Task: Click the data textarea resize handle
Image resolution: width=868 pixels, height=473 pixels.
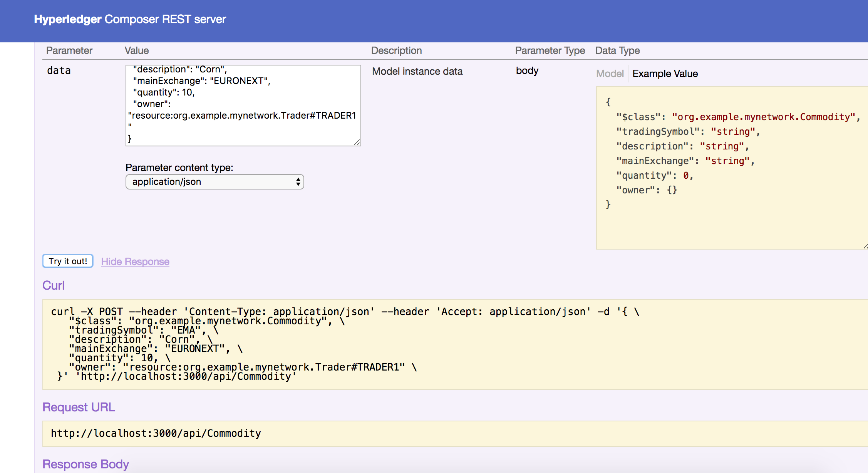Action: click(x=357, y=142)
